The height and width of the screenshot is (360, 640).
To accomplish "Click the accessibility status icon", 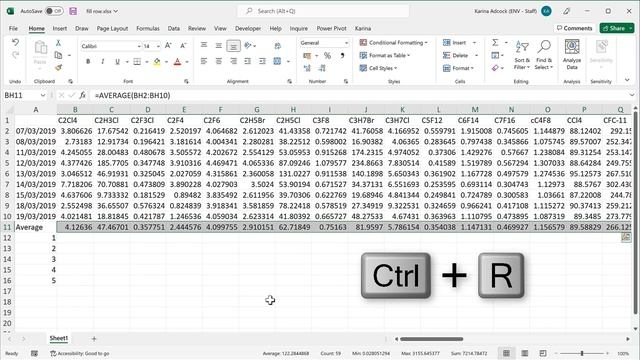I will [53, 353].
